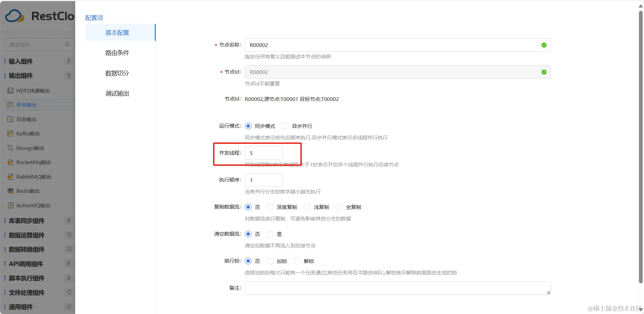Click the 配置项 heading link
Image resolution: width=644 pixels, height=314 pixels.
tap(94, 18)
